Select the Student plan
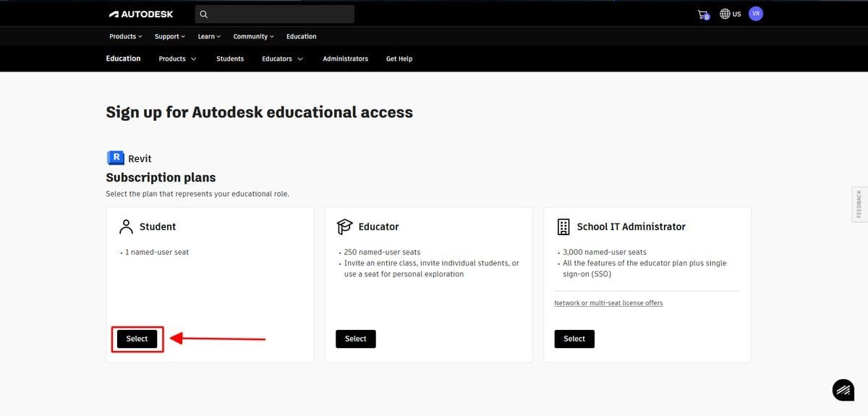Image resolution: width=868 pixels, height=416 pixels. click(x=137, y=339)
